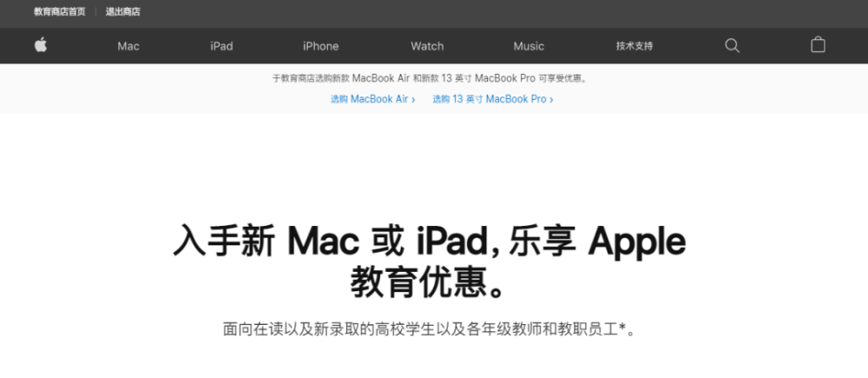Open the shopping bag icon
The image size is (868, 378).
click(818, 45)
